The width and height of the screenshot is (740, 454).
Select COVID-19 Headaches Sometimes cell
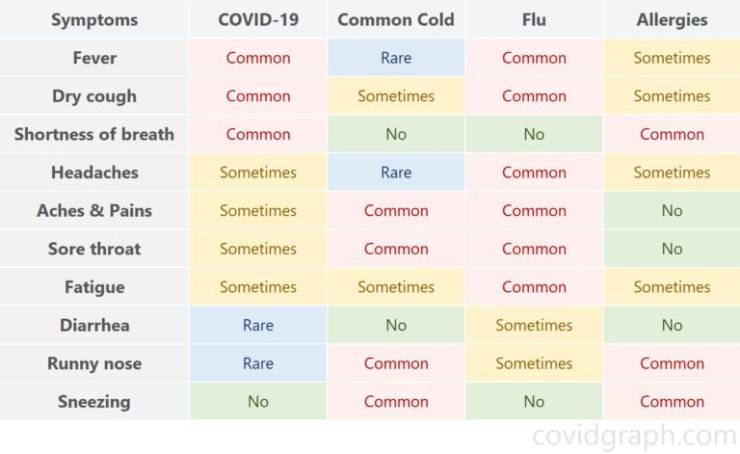(258, 172)
